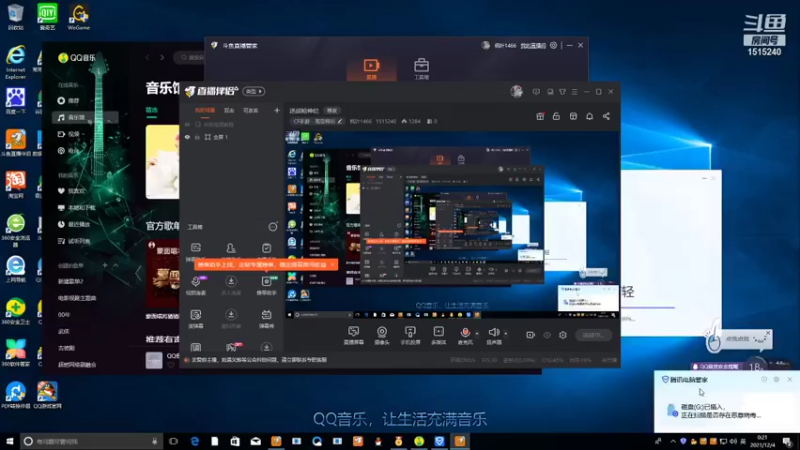Open the 直播 tab in 斗鱼直播管家 window
Screen dimensions: 800x450
click(371, 68)
